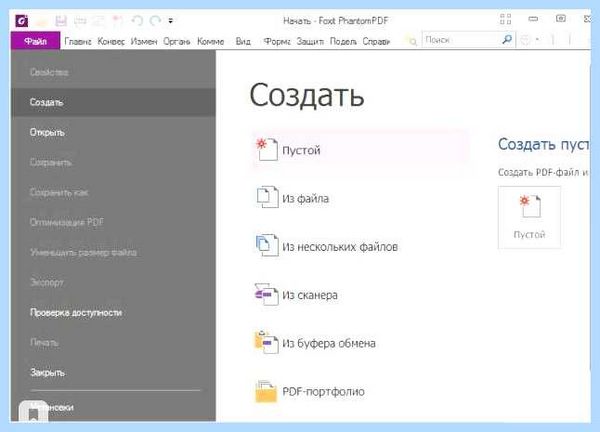Select Оптимизация PDF in the sidebar
Screen dimensions: 600x432
pyautogui.click(x=113, y=222)
